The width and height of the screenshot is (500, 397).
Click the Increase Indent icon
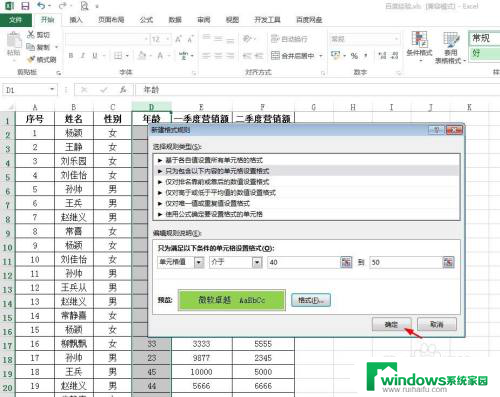[x=258, y=55]
